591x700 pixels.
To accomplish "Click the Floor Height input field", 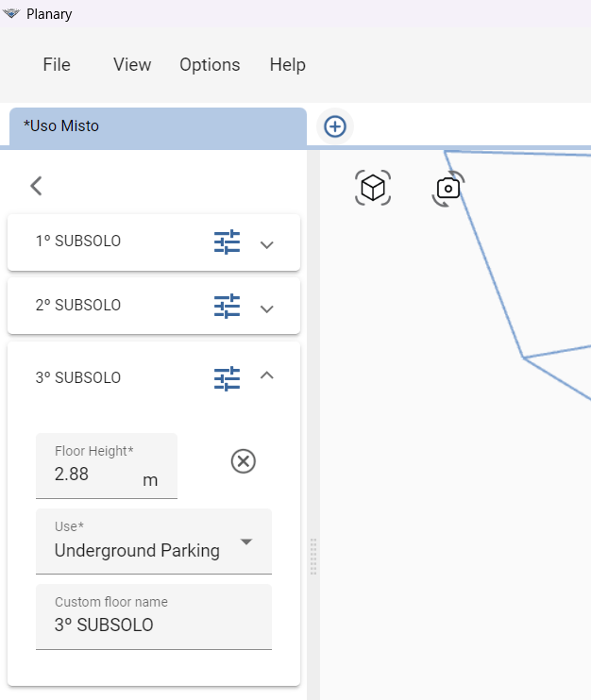I will pyautogui.click(x=107, y=466).
